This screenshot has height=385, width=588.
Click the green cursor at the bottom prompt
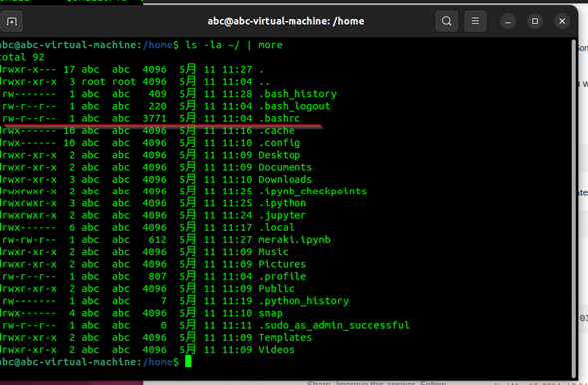[188, 362]
